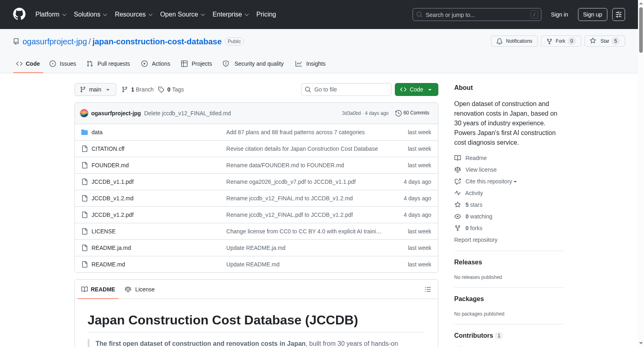The image size is (644, 347).
Task: Open the Contributors heading link
Action: 478,335
